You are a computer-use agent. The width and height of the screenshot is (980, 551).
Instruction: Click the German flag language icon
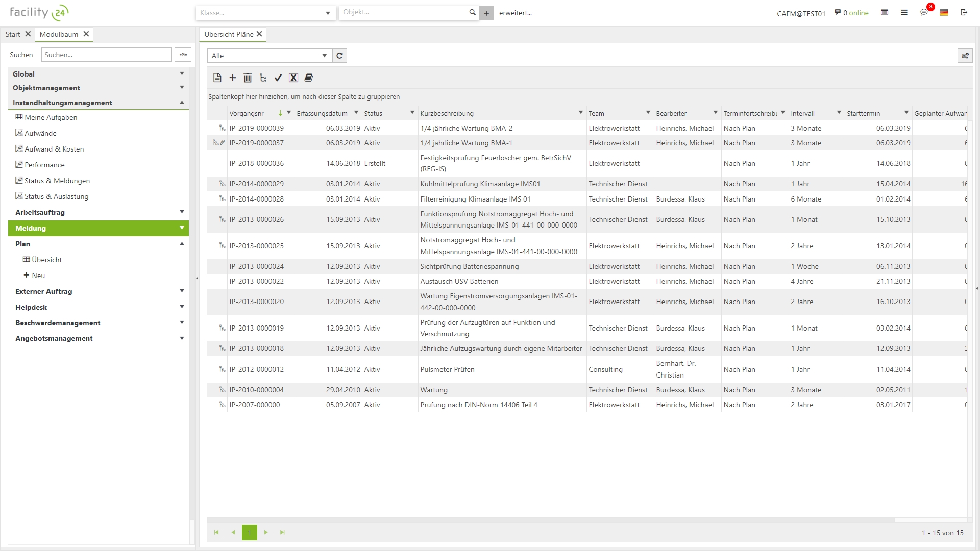point(944,13)
